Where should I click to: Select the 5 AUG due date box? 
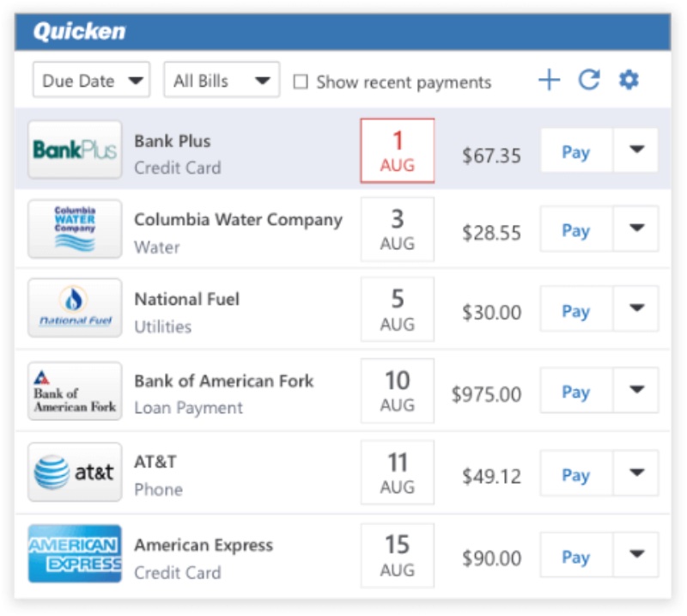(397, 310)
